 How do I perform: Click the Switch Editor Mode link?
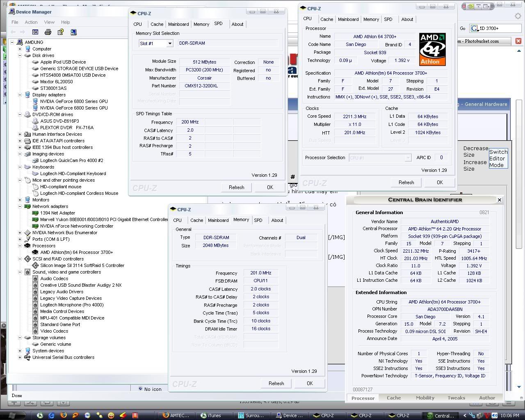pos(498,158)
